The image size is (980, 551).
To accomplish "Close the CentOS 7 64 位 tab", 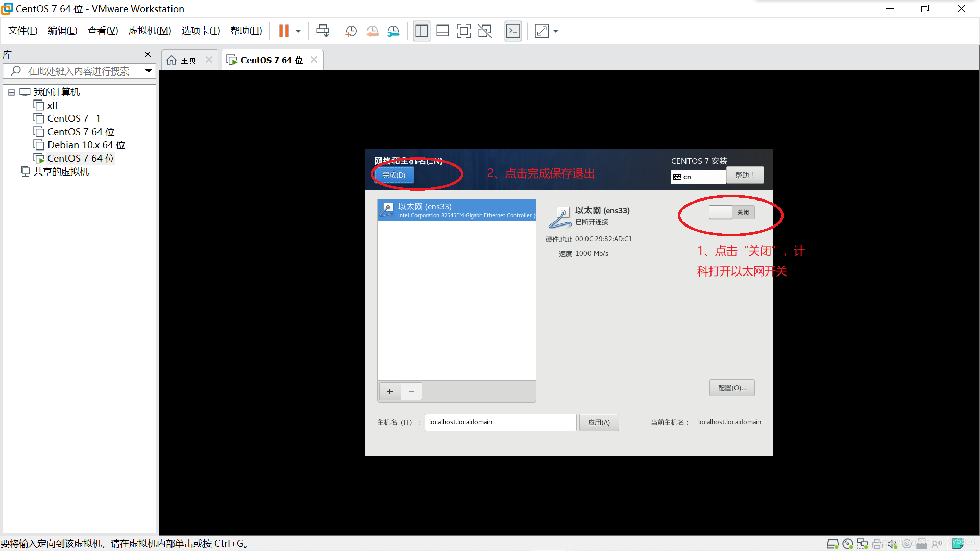I will [314, 60].
